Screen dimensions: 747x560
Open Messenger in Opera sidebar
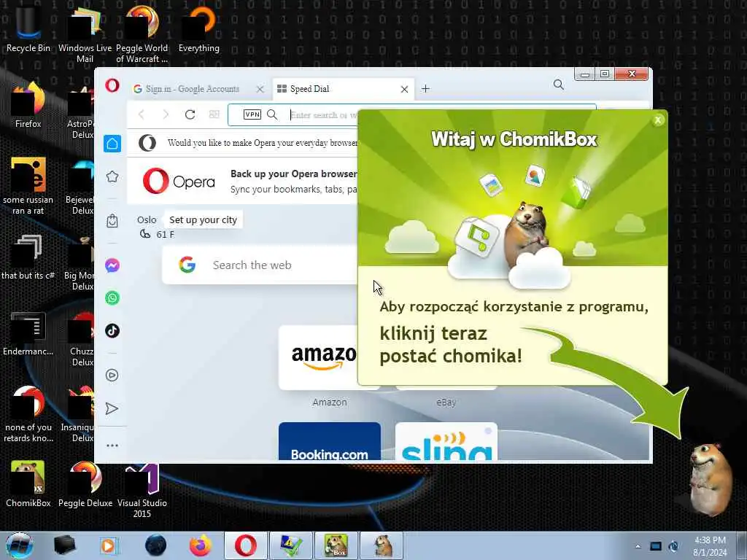tap(112, 265)
